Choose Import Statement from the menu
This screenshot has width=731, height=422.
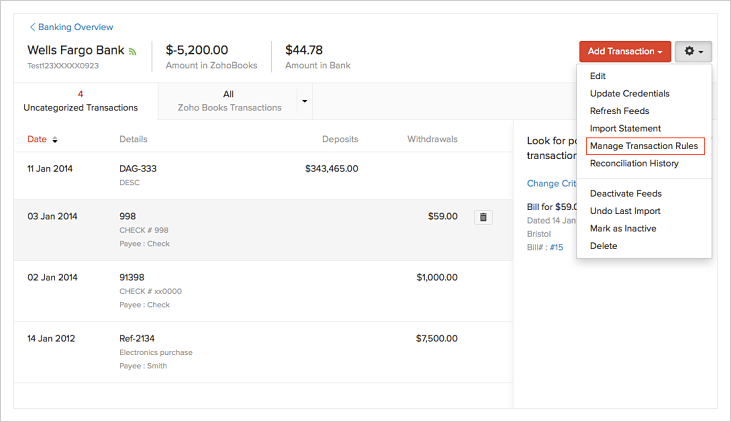point(625,129)
